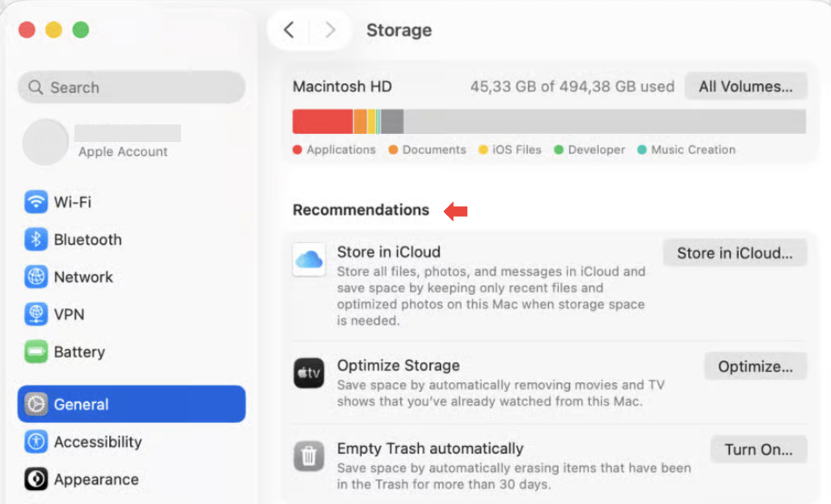Click the orange Documents storage bar segment
The image size is (831, 504).
coord(360,121)
